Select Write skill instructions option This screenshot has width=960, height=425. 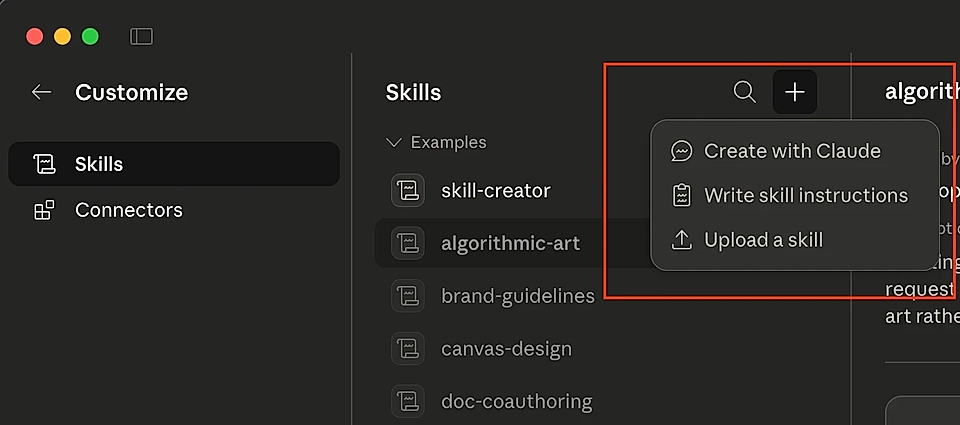coord(805,195)
